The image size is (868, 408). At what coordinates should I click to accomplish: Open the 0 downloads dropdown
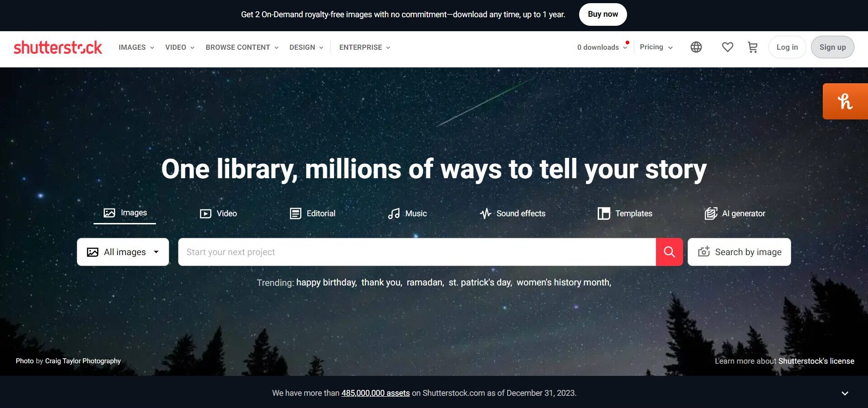pos(602,47)
